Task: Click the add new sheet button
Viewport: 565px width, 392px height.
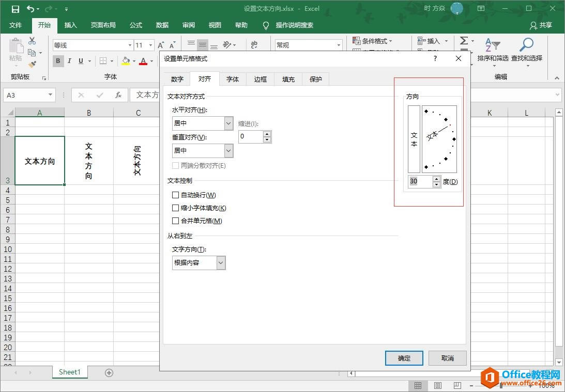Action: click(109, 372)
